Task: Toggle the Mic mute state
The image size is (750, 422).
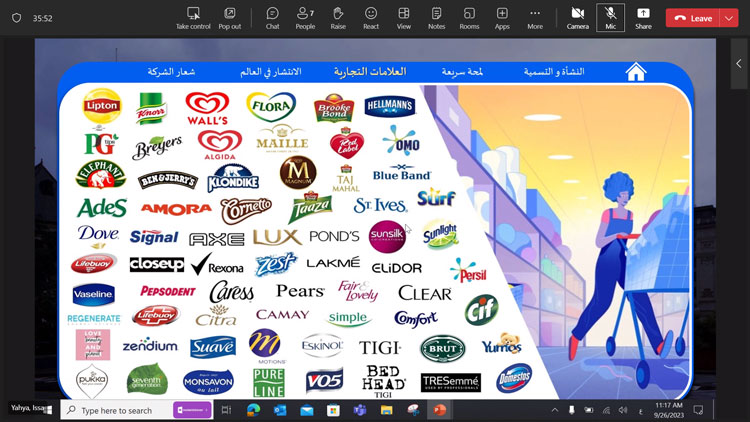Action: (x=610, y=17)
